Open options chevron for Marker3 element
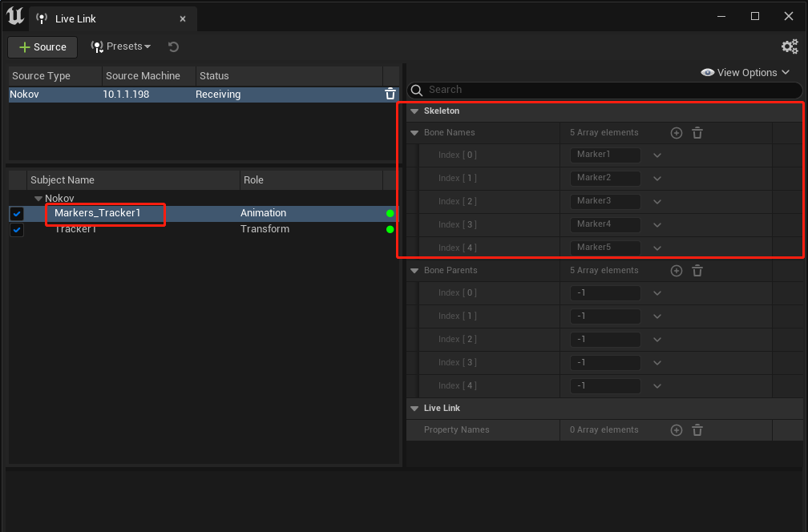808x532 pixels. (x=657, y=201)
